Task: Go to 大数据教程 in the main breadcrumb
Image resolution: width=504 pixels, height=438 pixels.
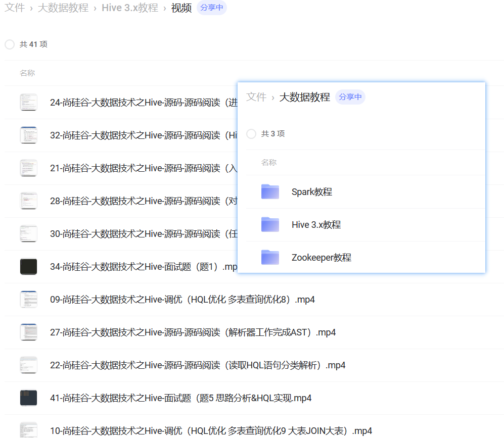Action: 63,8
